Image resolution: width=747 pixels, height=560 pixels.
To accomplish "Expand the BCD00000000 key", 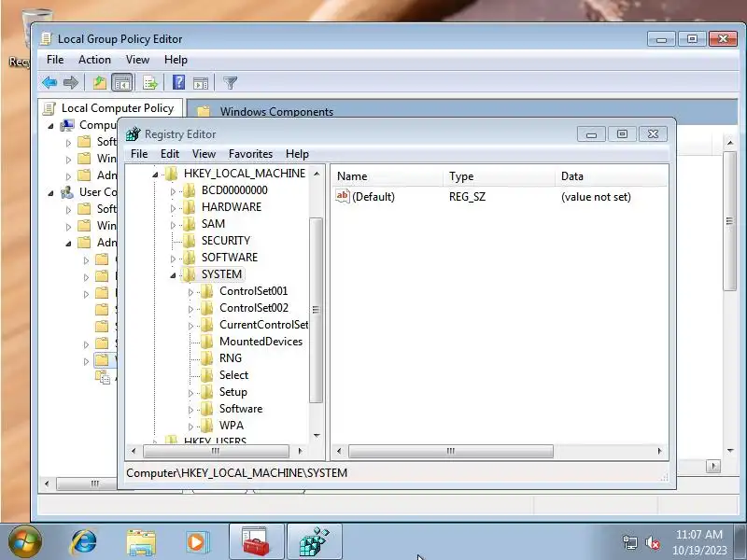I will (173, 191).
